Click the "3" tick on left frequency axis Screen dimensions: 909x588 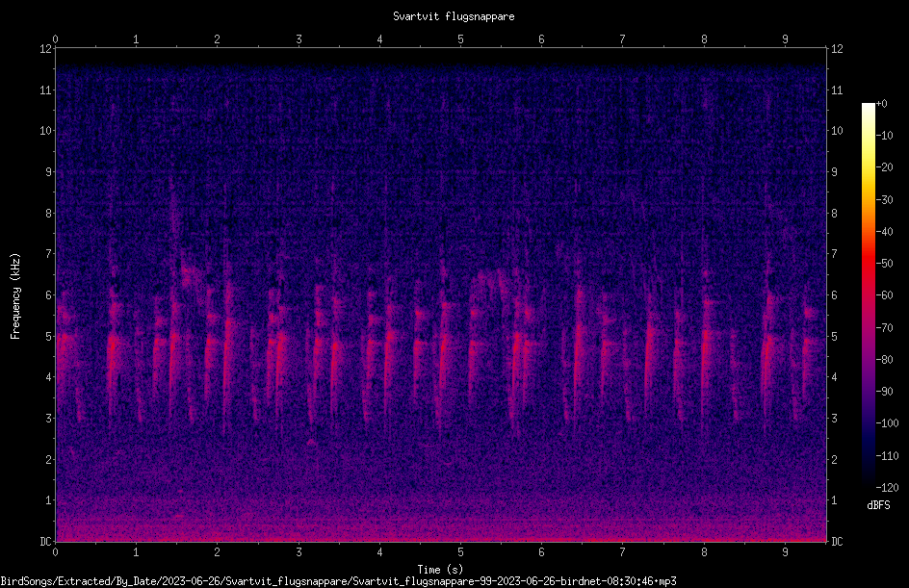click(x=48, y=419)
